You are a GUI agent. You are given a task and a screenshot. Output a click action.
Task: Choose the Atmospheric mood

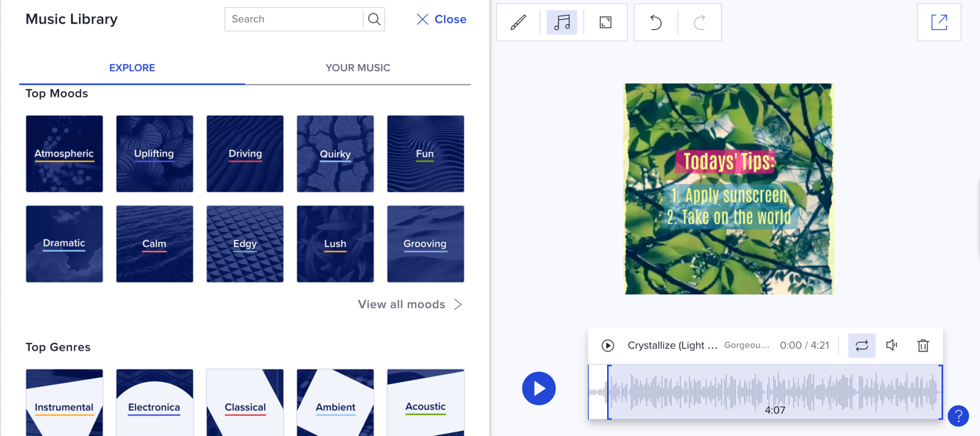click(x=64, y=154)
